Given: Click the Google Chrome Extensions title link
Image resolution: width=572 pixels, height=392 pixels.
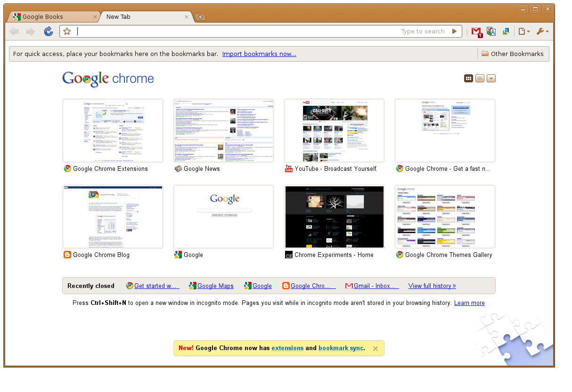Looking at the screenshot, I should coord(110,168).
